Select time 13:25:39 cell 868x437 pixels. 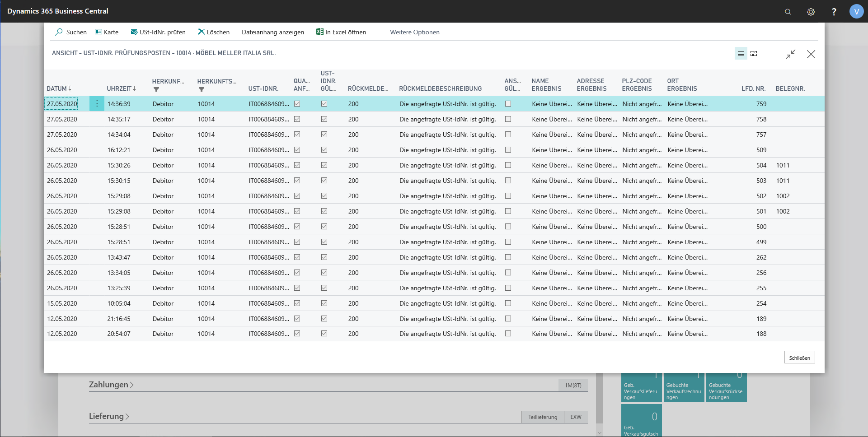[x=119, y=288]
